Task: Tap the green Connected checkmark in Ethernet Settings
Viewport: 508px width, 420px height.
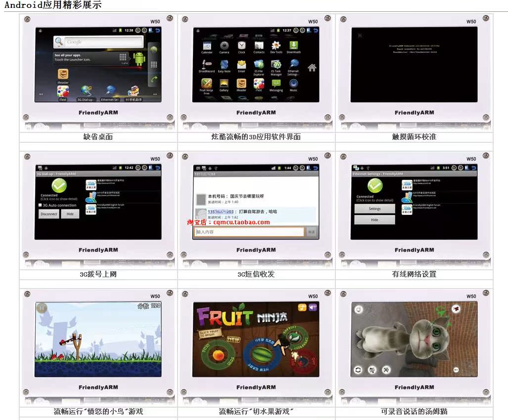Action: pos(375,186)
